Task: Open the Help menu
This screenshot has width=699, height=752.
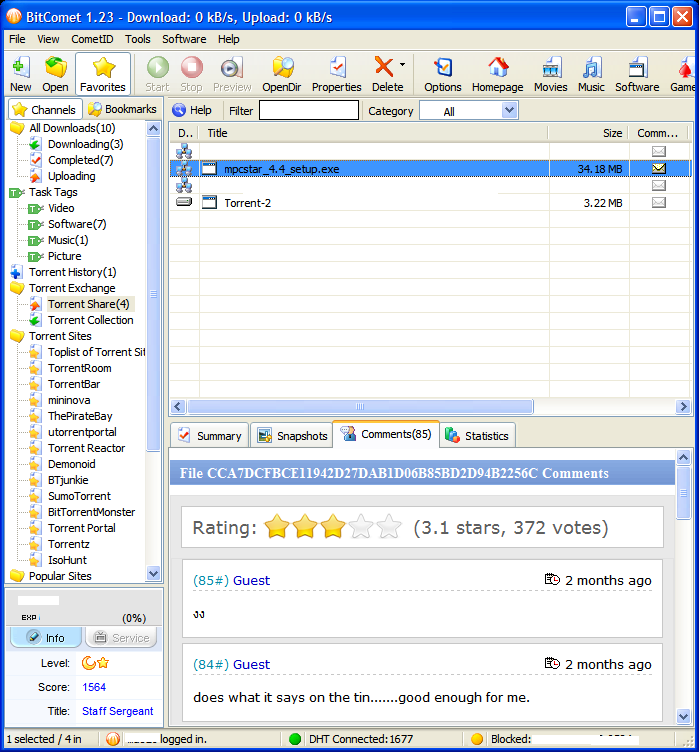Action: [228, 39]
